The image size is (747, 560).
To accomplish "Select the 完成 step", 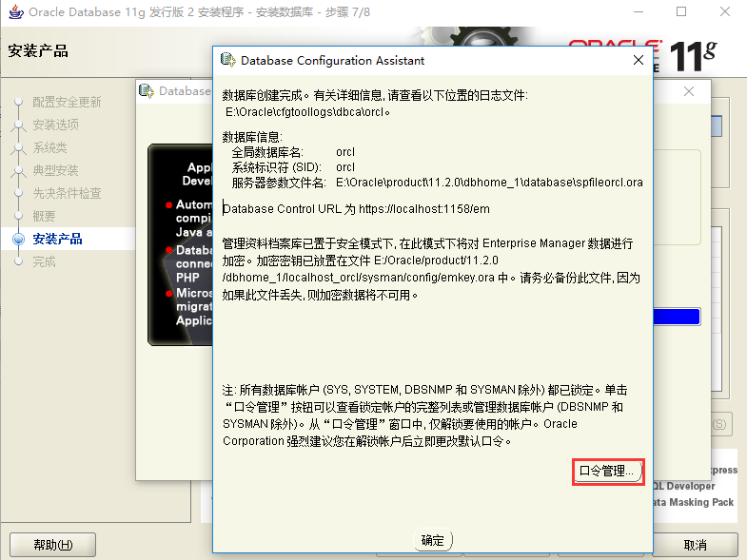I will click(44, 261).
